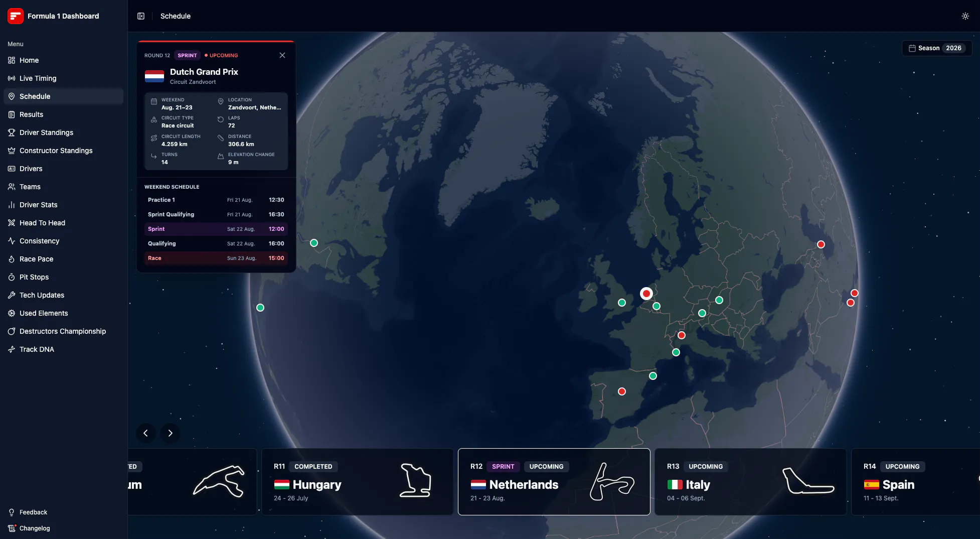
Task: Click the red marker in Spain
Action: click(x=622, y=391)
